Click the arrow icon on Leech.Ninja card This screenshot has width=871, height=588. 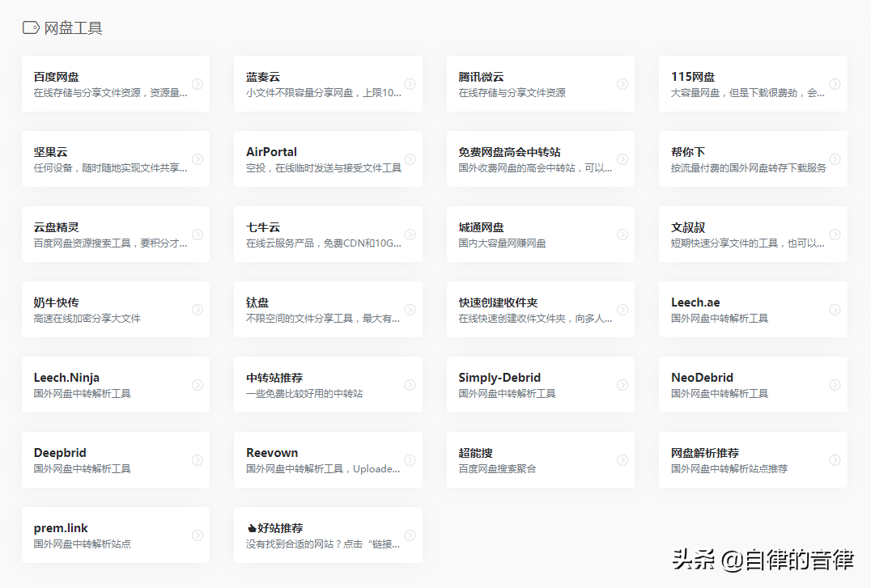pyautogui.click(x=198, y=385)
